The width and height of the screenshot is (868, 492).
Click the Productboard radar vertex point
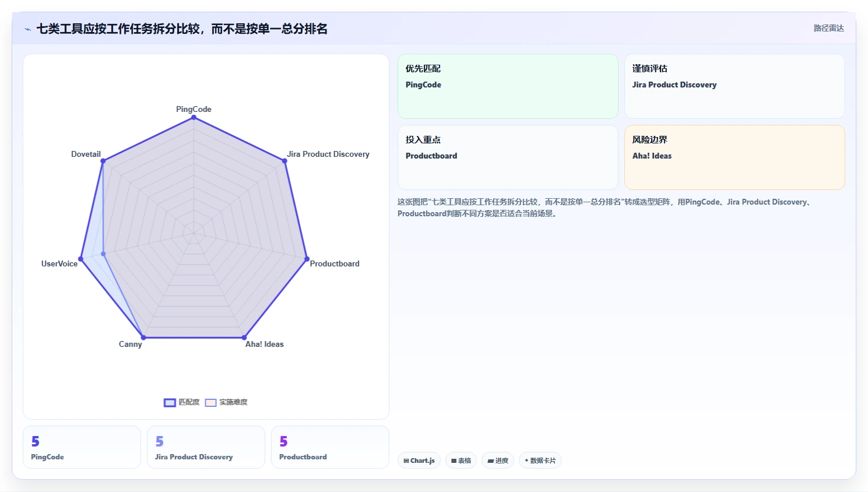coord(307,259)
